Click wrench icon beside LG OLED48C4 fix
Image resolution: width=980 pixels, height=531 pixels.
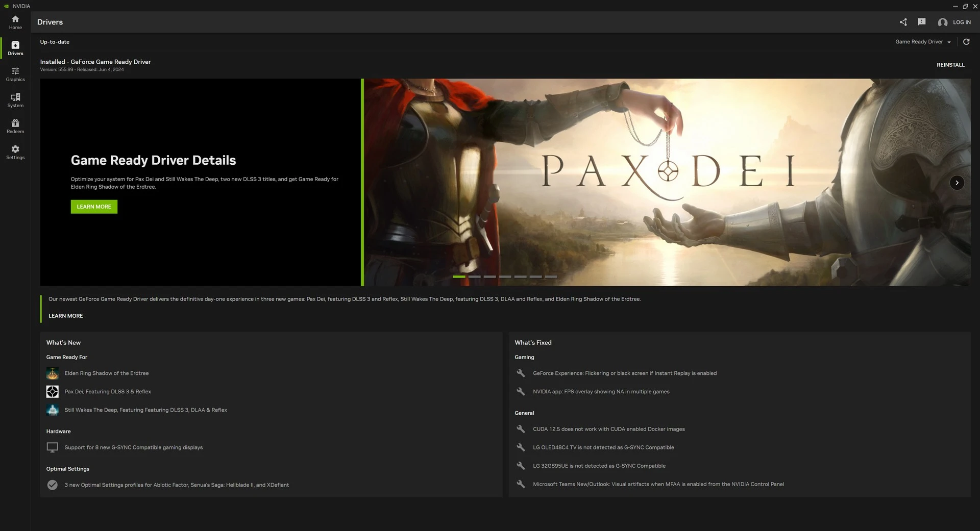tap(521, 447)
